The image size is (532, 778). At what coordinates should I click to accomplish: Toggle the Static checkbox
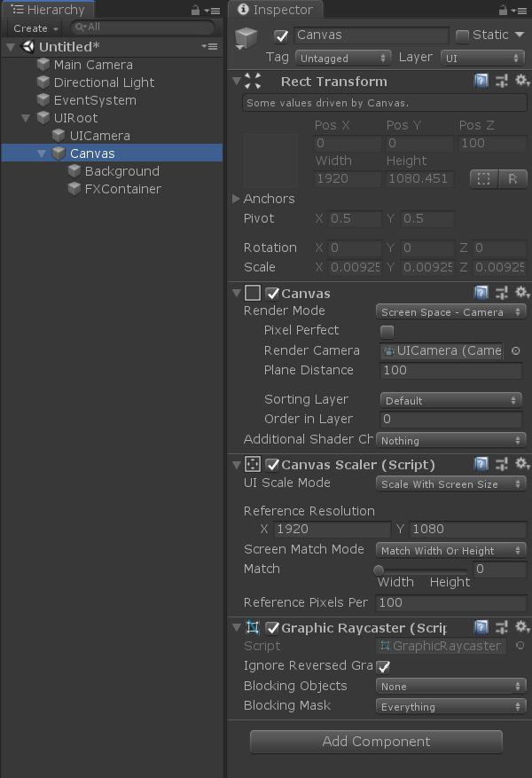coord(462,35)
